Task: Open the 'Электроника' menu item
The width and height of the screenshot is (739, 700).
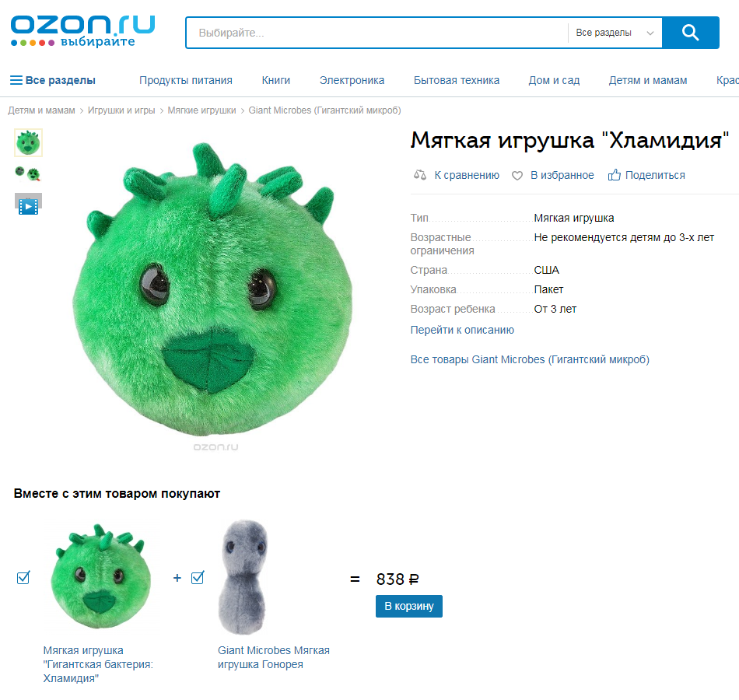Action: coord(352,80)
